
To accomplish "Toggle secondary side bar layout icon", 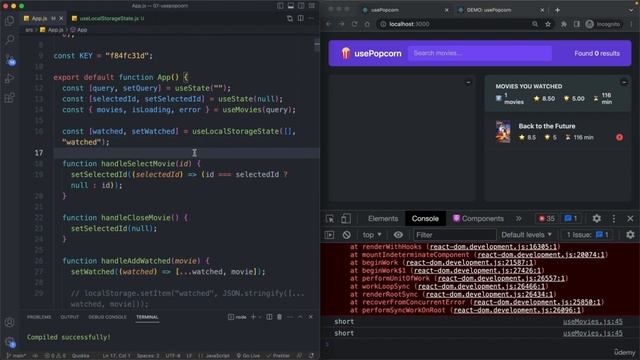I will click(x=301, y=6).
